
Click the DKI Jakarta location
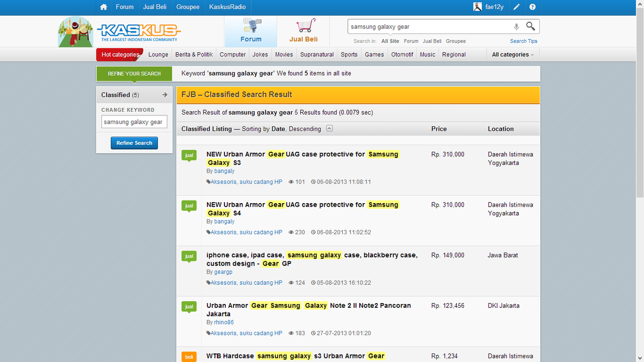click(x=504, y=306)
